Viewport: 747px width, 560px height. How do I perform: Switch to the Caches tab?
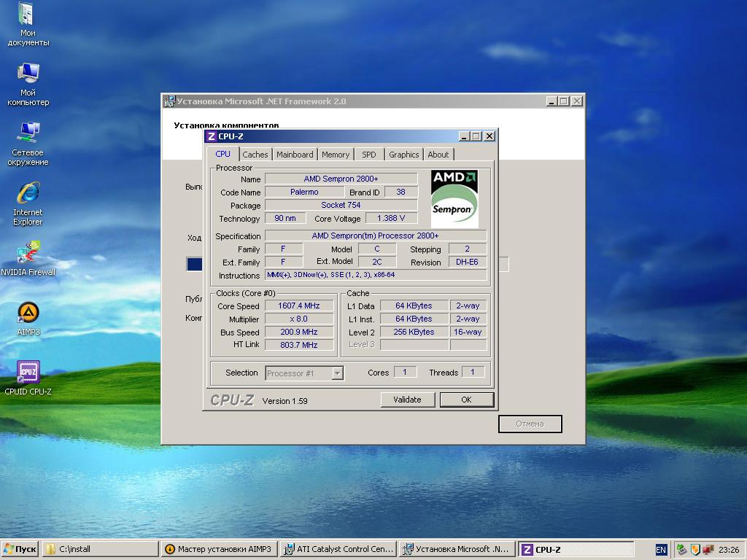tap(255, 155)
